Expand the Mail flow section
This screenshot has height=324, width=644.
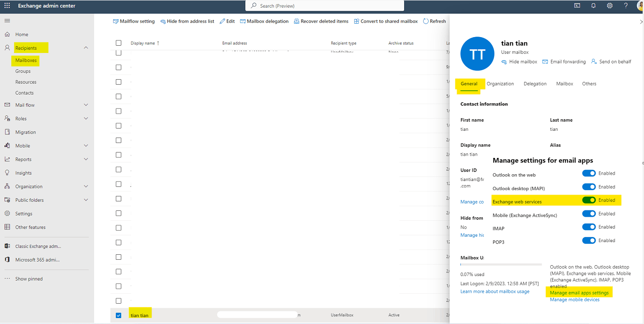tap(86, 105)
